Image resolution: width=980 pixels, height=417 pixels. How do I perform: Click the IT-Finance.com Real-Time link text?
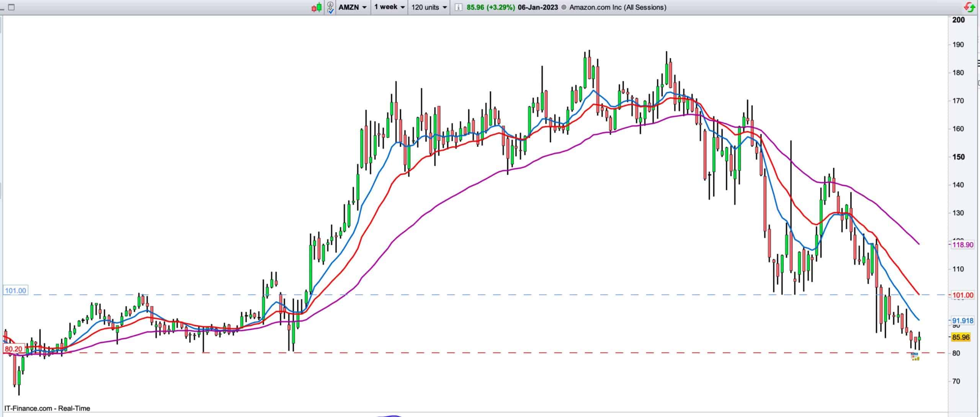[47, 408]
